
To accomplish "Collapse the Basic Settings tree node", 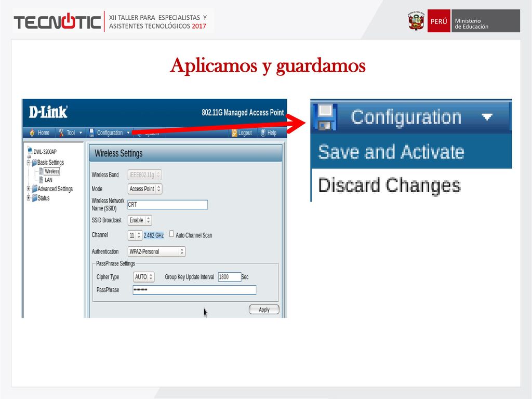I will [x=29, y=163].
